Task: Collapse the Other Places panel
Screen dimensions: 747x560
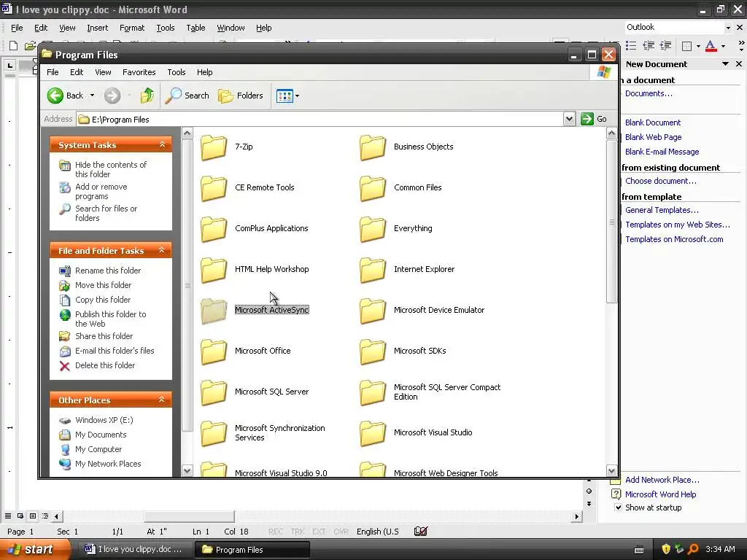Action: (162, 400)
